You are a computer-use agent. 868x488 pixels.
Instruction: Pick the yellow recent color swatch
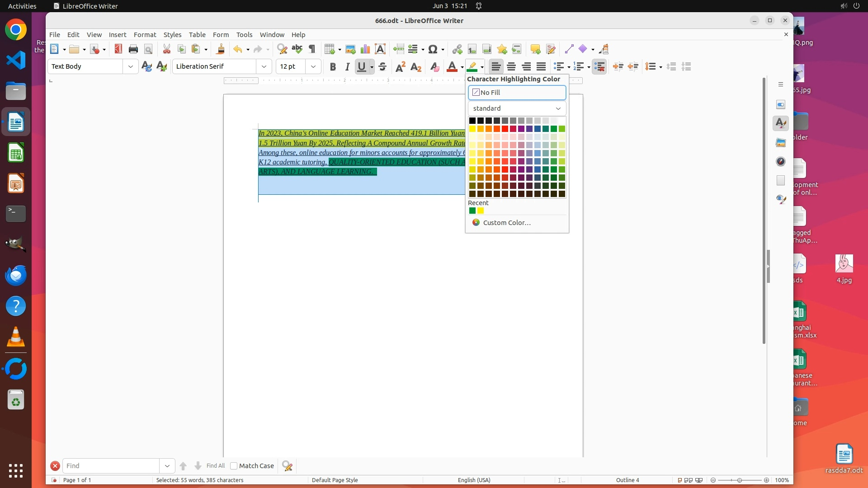(x=481, y=211)
